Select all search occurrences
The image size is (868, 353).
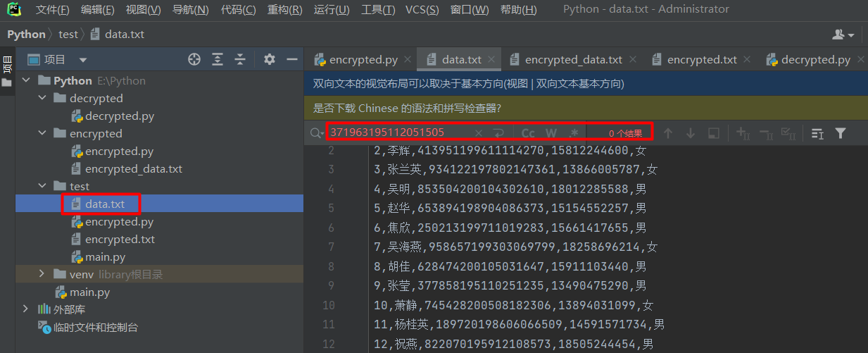tap(789, 133)
